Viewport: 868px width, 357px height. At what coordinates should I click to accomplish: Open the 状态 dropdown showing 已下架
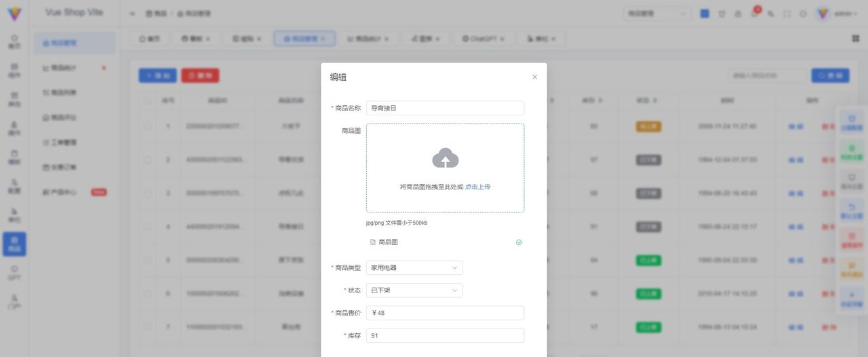(x=414, y=290)
